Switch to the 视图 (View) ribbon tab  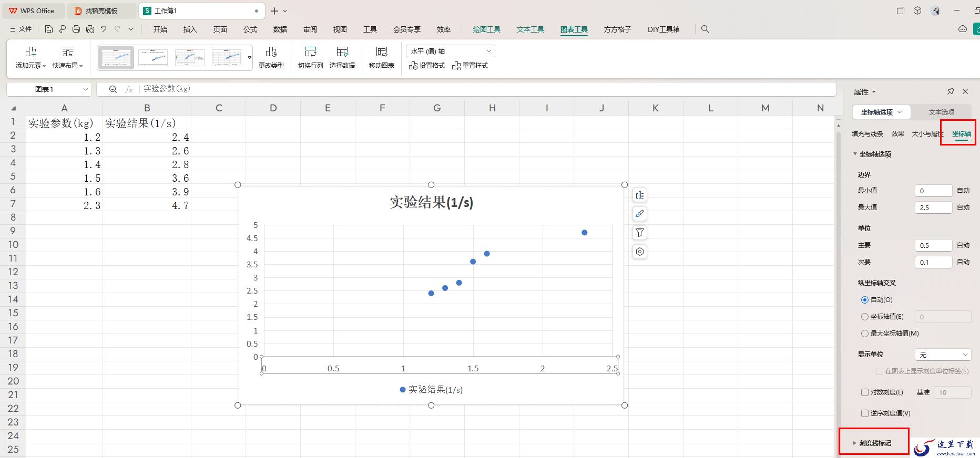click(x=340, y=29)
